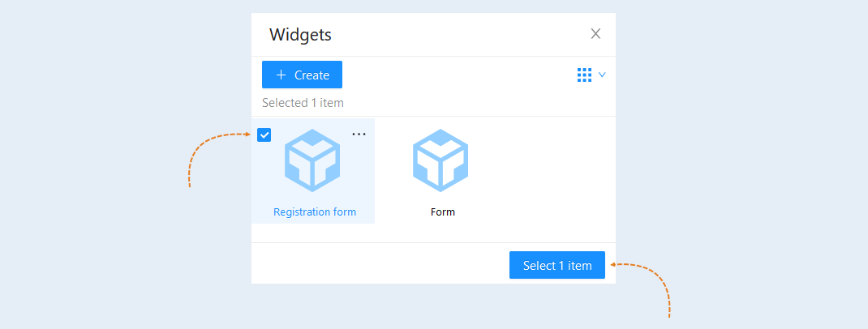Click the toolbar area between Create and grid icon
The image size is (868, 329).
click(x=459, y=75)
